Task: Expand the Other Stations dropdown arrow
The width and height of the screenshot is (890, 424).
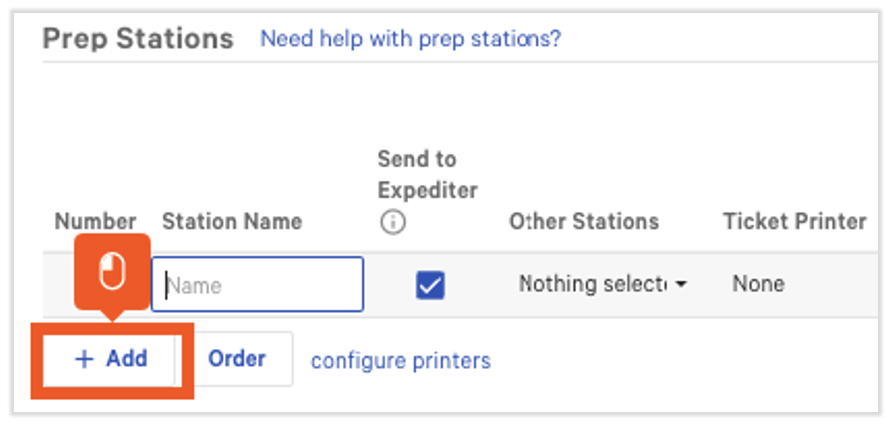Action: coord(682,285)
